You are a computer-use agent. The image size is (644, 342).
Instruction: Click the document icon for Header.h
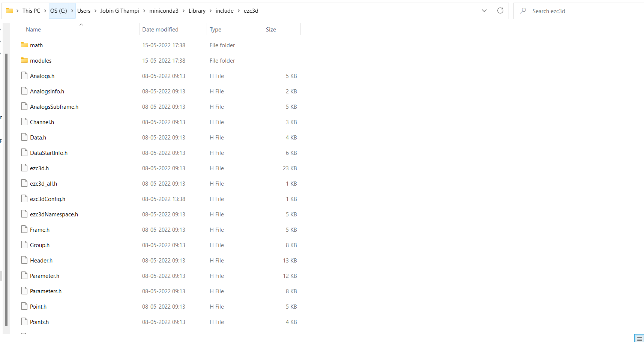[x=24, y=260]
